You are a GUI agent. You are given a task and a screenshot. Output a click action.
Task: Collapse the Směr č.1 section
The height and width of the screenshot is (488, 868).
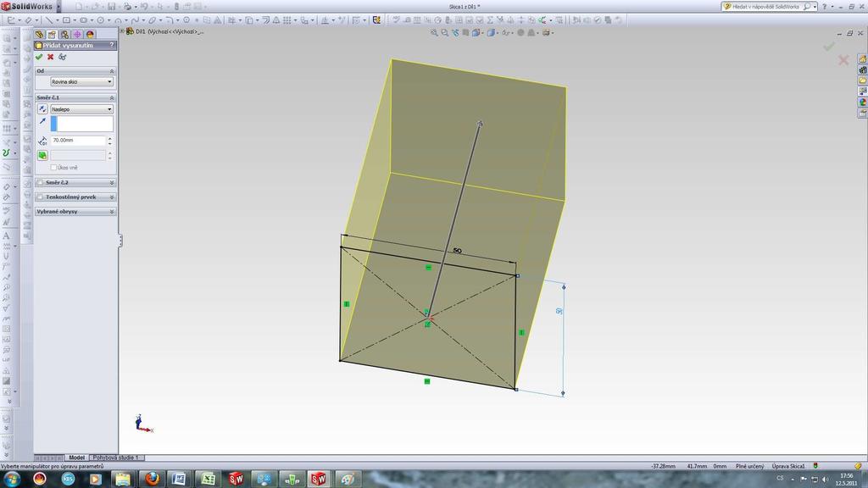coord(111,97)
